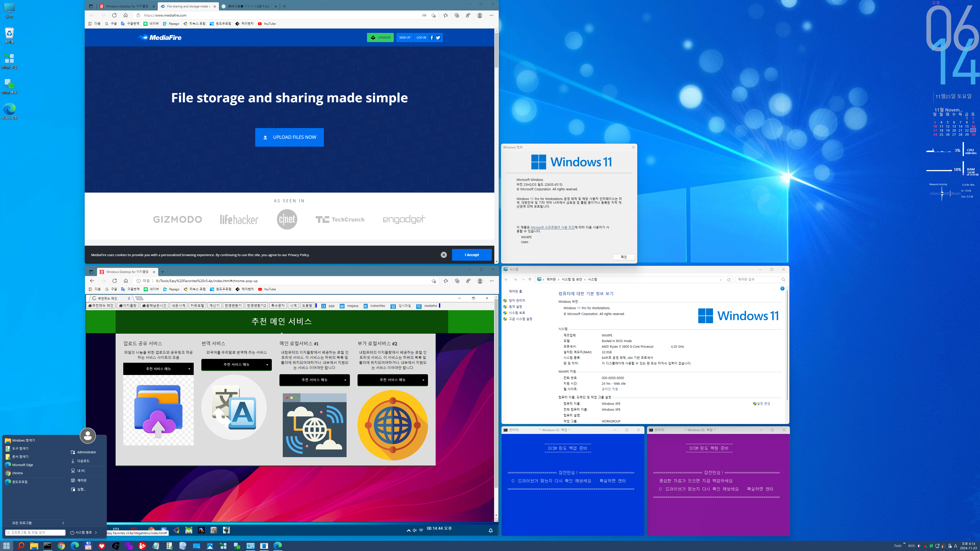Image resolution: width=980 pixels, height=551 pixels.
Task: Open Chrome from the taskbar
Action: pos(61,546)
